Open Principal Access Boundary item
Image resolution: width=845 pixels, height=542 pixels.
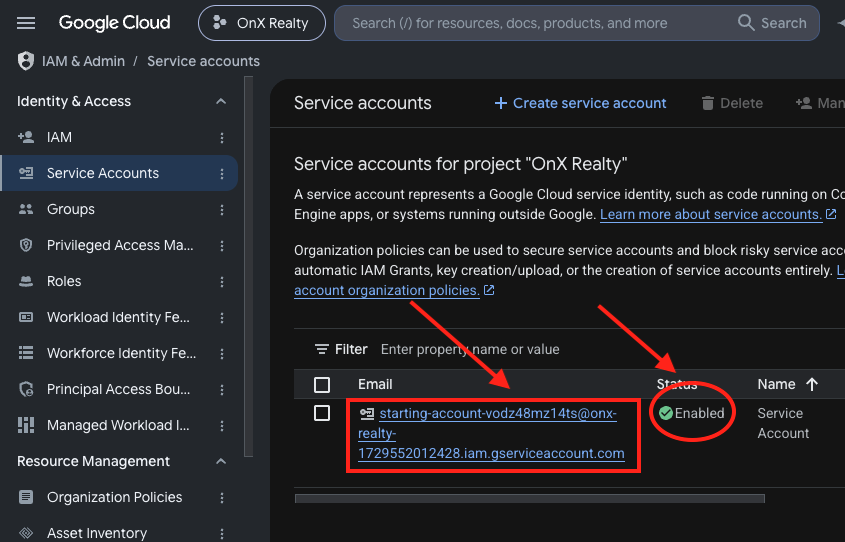coord(119,389)
